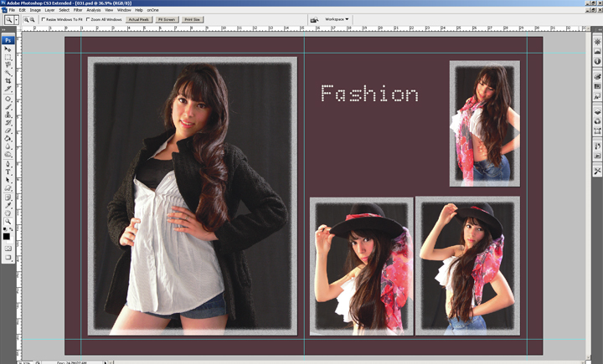This screenshot has height=364, width=603.
Task: Click the zoom in magnifier icon
Action: tap(25, 18)
